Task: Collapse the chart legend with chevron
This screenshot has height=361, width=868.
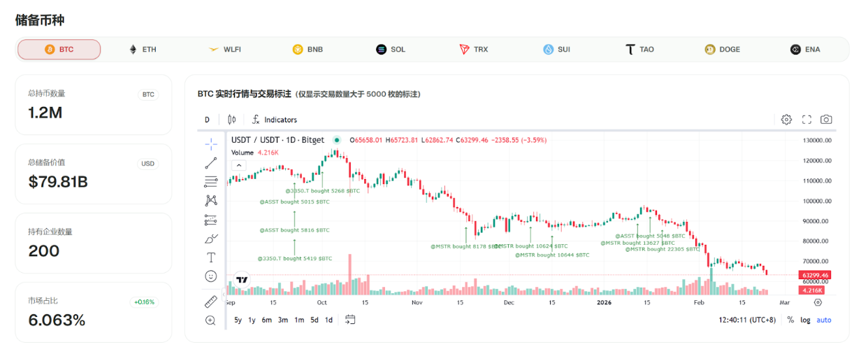Action: pyautogui.click(x=238, y=166)
